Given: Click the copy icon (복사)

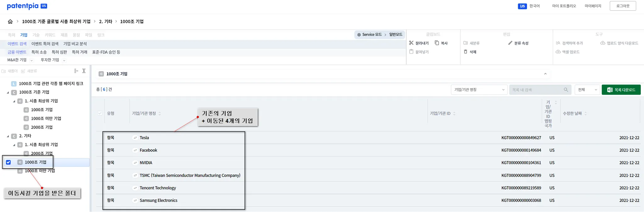Looking at the screenshot, I should click(x=437, y=43).
